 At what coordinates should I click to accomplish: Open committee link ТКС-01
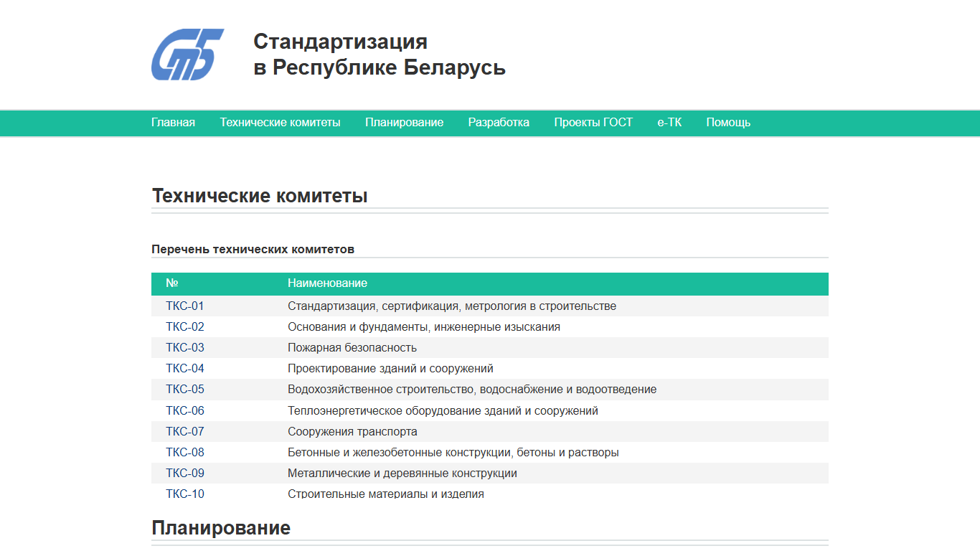click(185, 306)
